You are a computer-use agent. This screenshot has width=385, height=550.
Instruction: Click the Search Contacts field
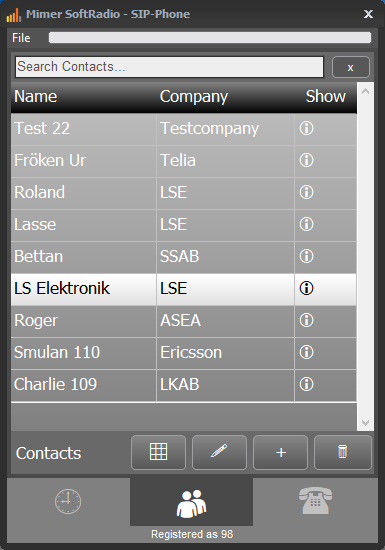(x=169, y=67)
